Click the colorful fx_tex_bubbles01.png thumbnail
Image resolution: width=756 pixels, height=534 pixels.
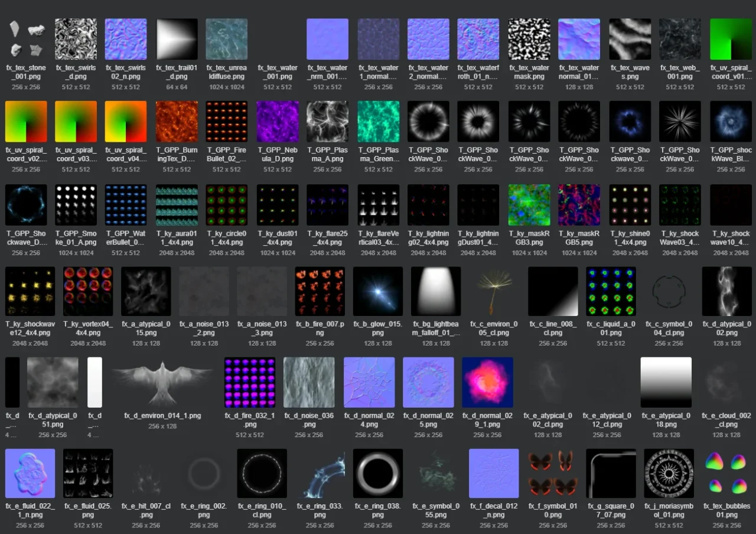coord(726,474)
